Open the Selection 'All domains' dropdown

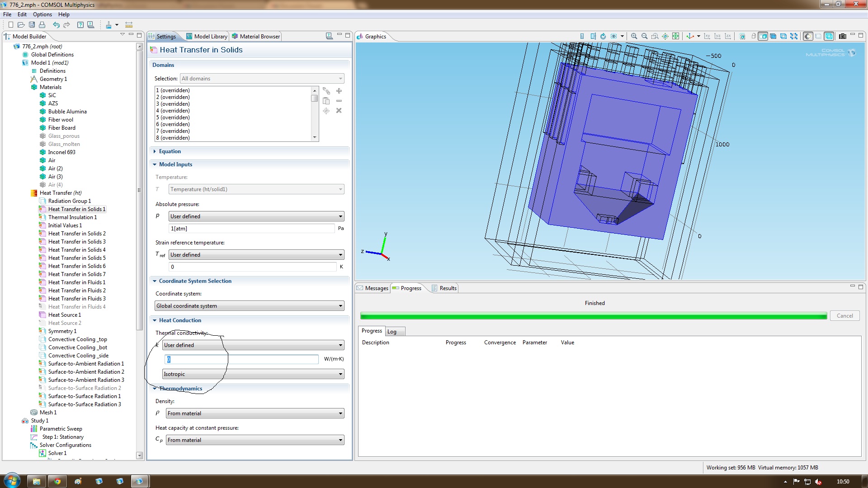[262, 79]
